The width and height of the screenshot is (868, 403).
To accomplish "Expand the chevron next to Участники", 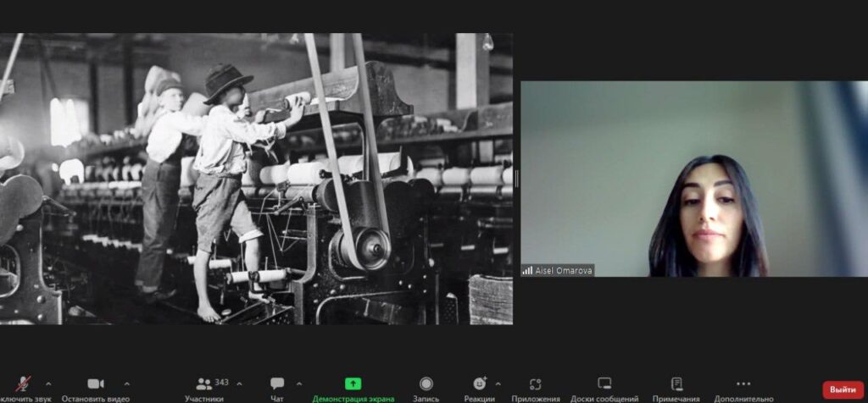I will tap(239, 383).
